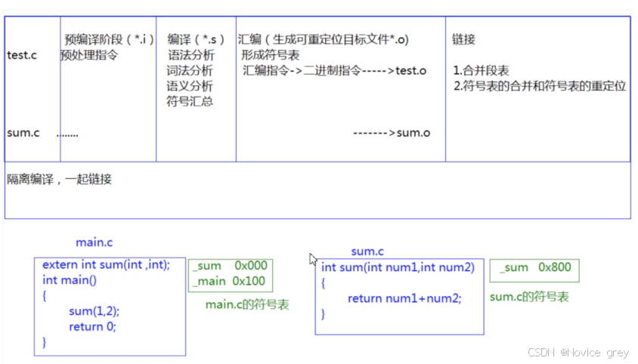Click the test.c label in the table
The image size is (638, 364).
22,55
